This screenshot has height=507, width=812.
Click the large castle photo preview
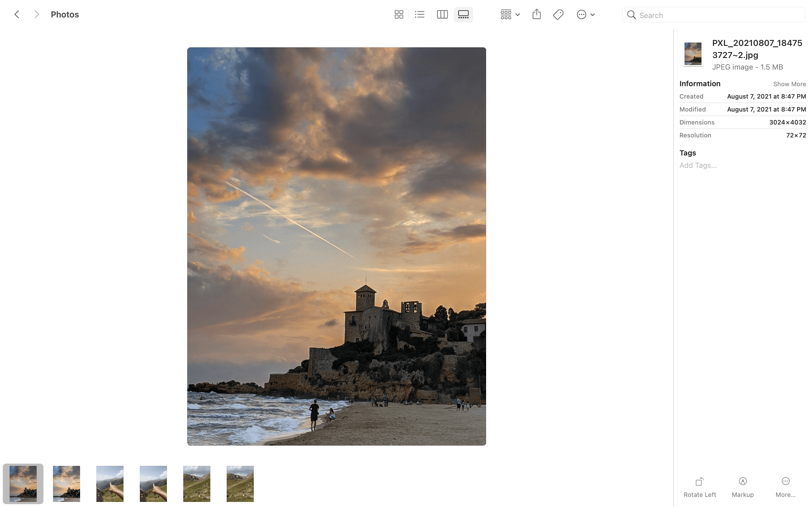336,246
